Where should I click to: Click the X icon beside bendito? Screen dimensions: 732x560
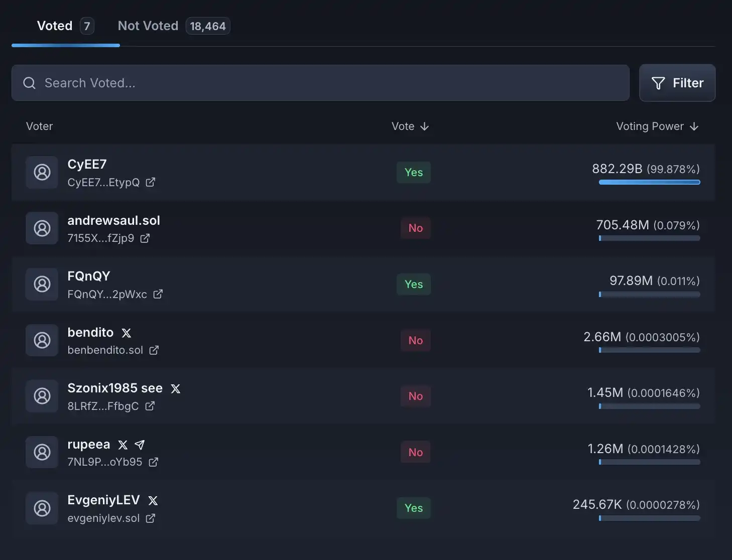coord(127,333)
